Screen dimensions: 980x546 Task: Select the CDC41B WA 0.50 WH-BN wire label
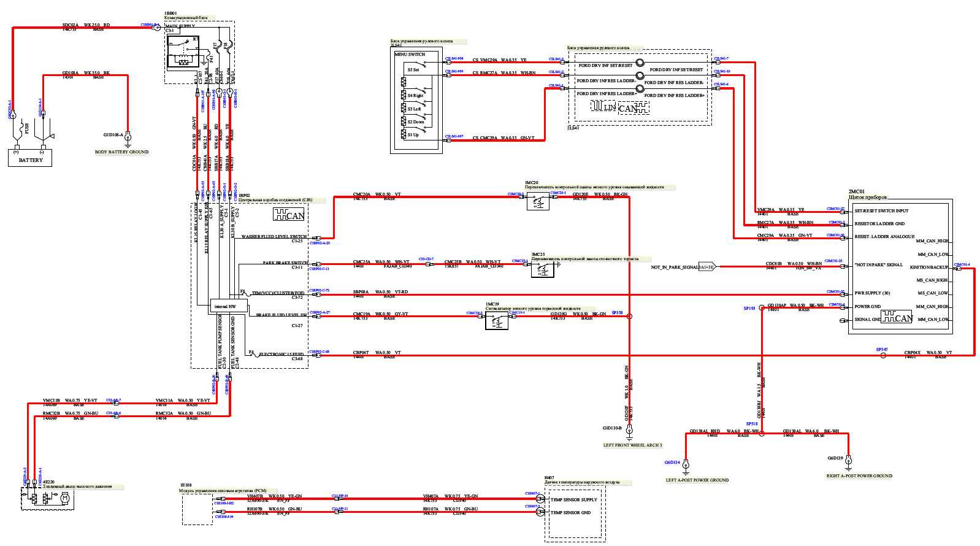tap(794, 264)
